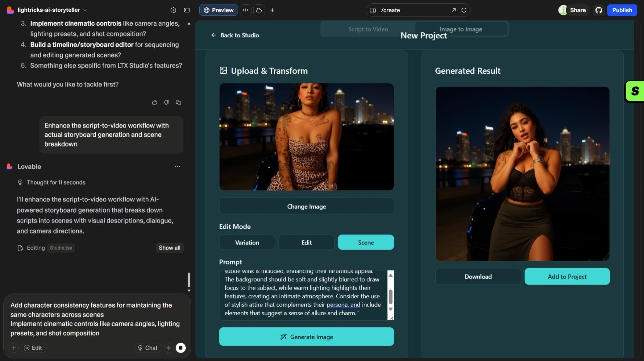Screen dimensions: 644x361
Task: Add attachment with plus in chat box
Action: 14,348
